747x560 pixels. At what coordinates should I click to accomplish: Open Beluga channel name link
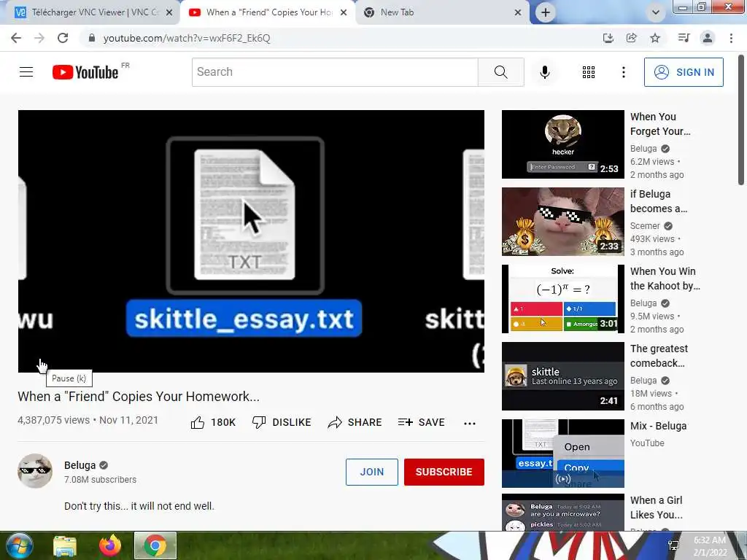point(80,465)
